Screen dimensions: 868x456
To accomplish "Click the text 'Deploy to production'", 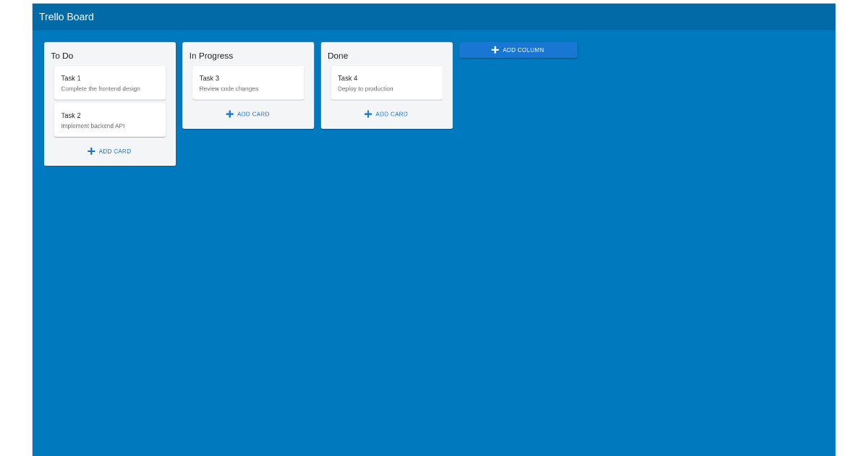I will click(x=367, y=88).
